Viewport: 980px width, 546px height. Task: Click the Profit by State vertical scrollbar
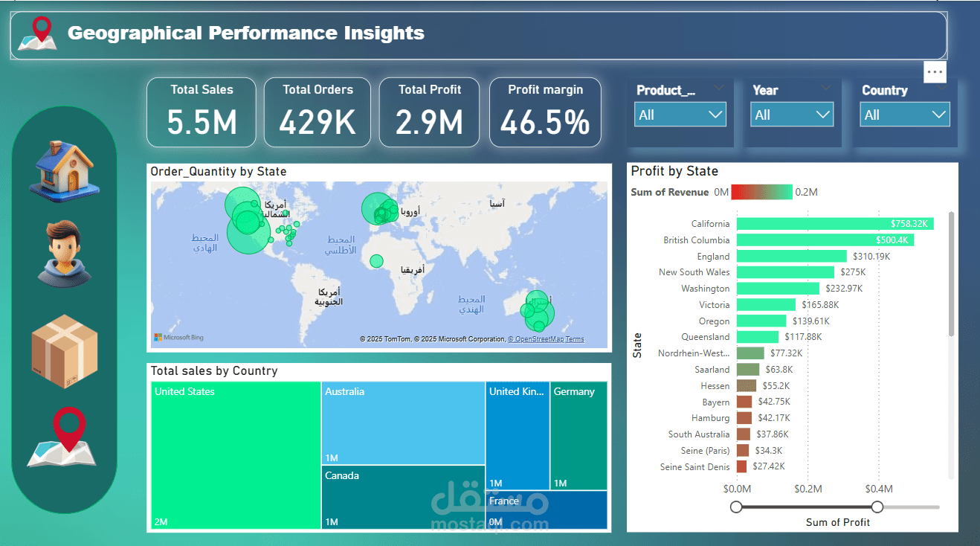coord(951,275)
